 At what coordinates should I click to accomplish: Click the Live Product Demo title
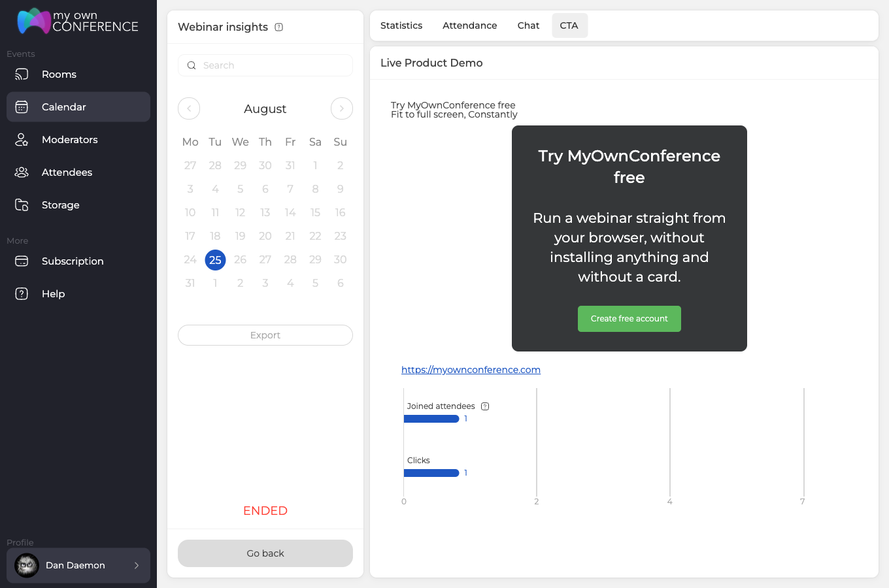431,63
